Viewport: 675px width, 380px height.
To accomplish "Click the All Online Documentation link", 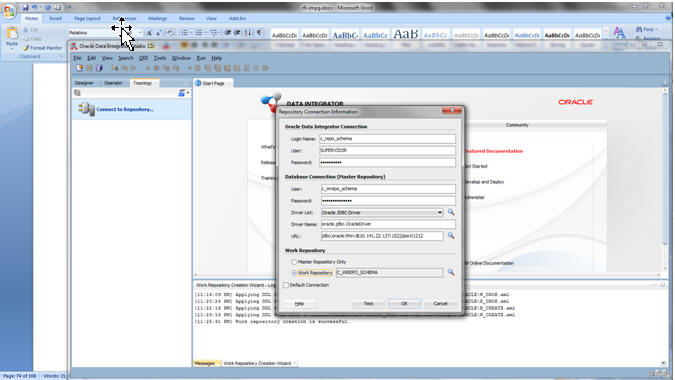I will tap(489, 263).
